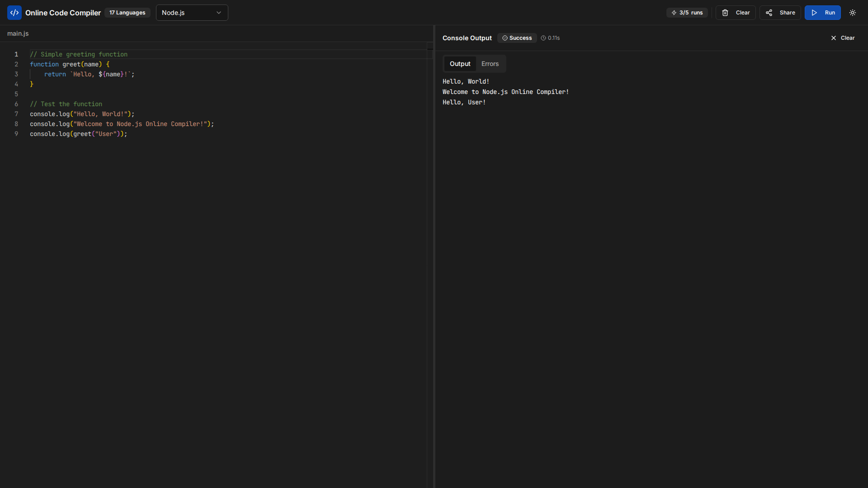Open the Node.js language selector
The image size is (868, 488).
192,13
